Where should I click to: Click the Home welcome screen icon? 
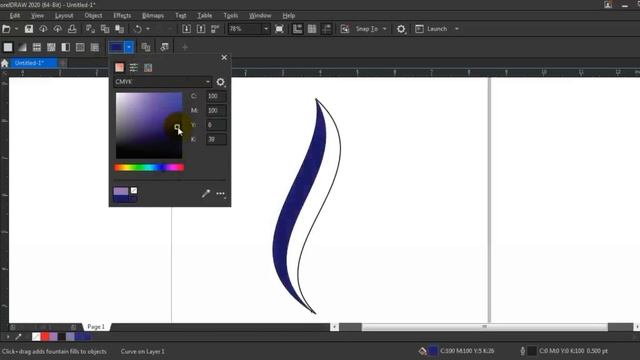click(4, 63)
